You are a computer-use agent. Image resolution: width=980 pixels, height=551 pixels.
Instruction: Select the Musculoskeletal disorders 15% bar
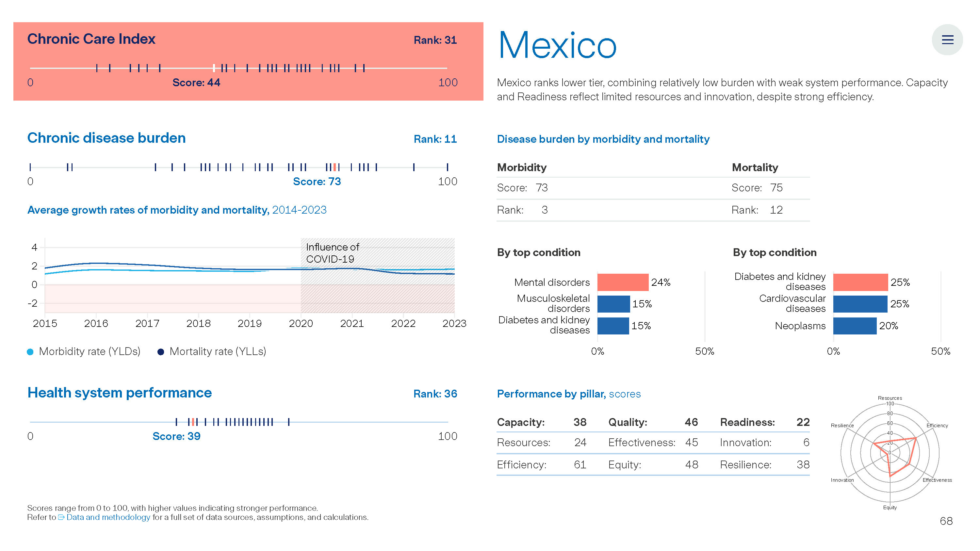tap(613, 304)
